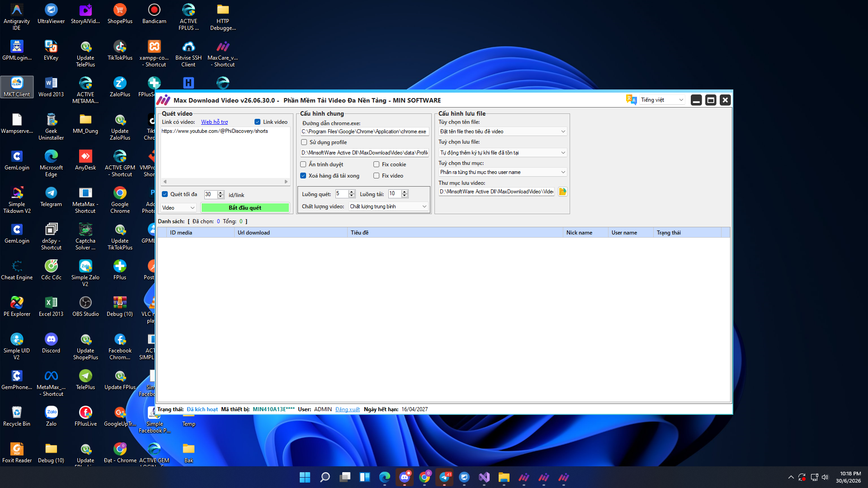Open the Tuỳ chọn thư mục dropdown
This screenshot has height=488, width=868.
503,172
